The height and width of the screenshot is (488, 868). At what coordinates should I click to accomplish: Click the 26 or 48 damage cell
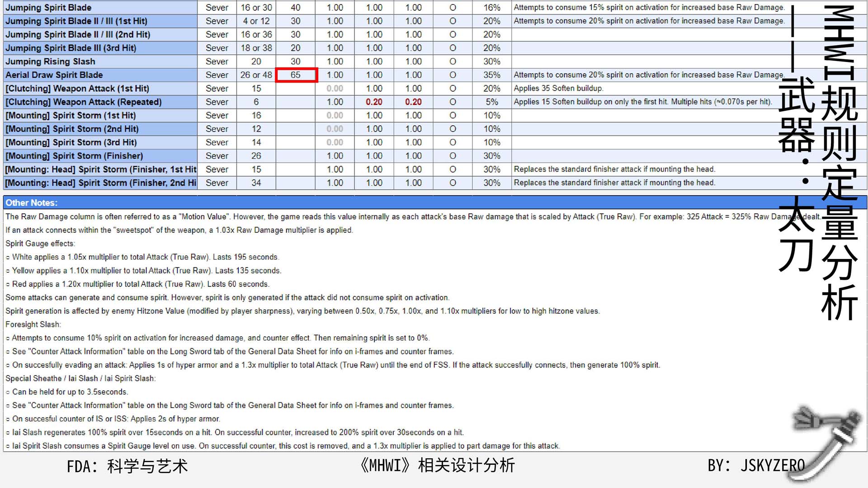pyautogui.click(x=256, y=75)
